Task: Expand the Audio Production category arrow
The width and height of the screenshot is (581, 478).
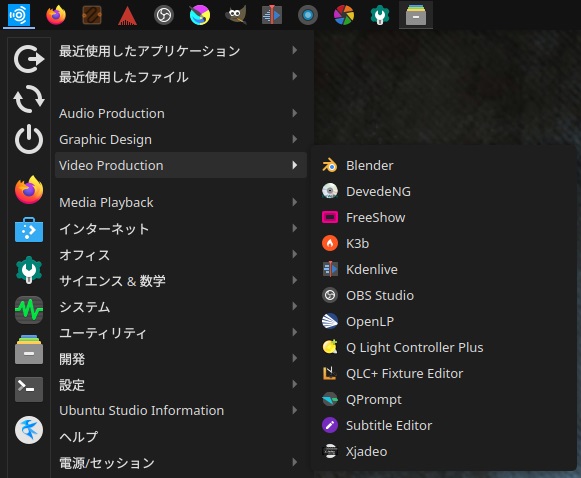Action: [295, 113]
